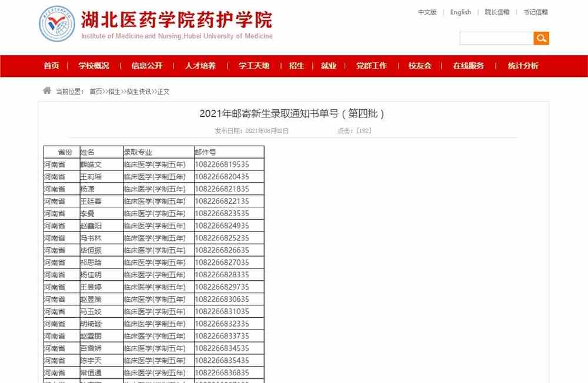The height and width of the screenshot is (383, 588).
Task: Click the gray home icon in breadcrumb
Action: (47, 90)
